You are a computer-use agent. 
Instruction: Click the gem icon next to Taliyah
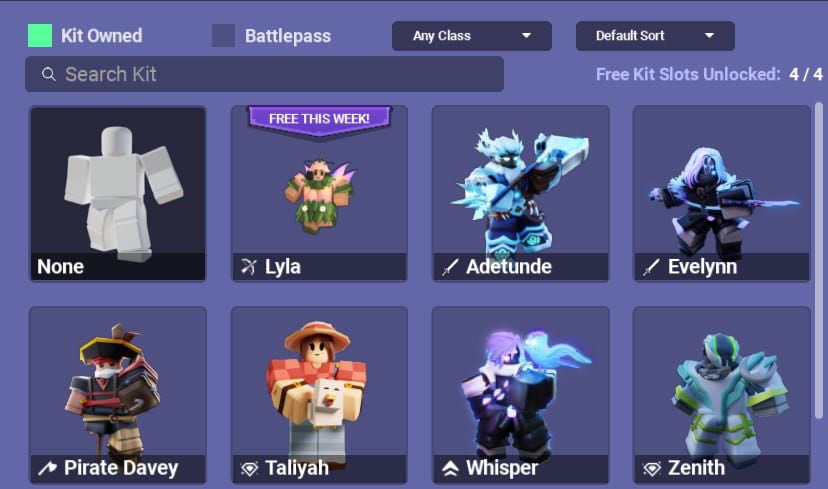coord(249,468)
